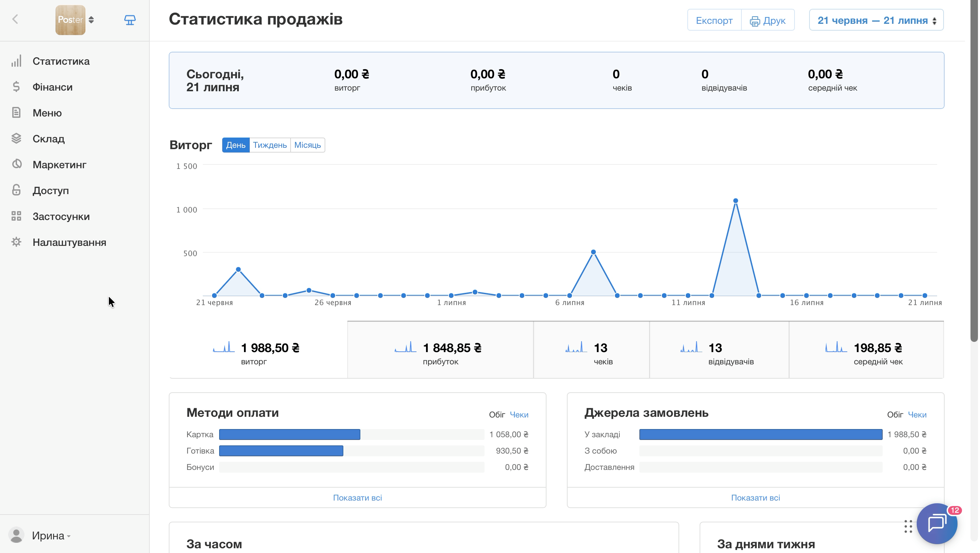The height and width of the screenshot is (553, 980).
Task: Open the Ирина user menu
Action: tap(51, 536)
